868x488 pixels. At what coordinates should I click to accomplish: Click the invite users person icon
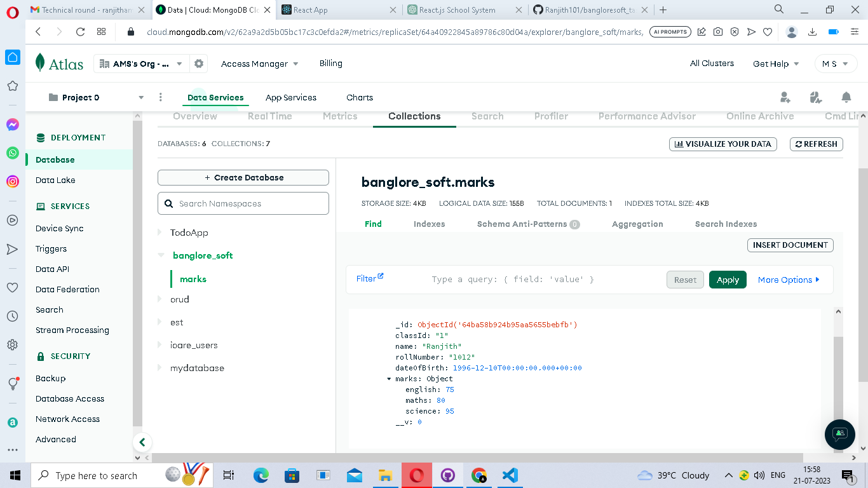[x=785, y=97]
